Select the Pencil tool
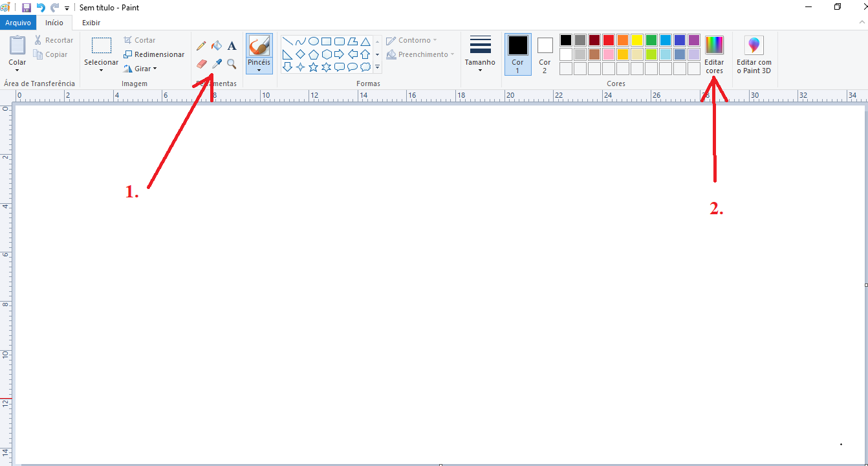The height and width of the screenshot is (466, 868). point(201,46)
